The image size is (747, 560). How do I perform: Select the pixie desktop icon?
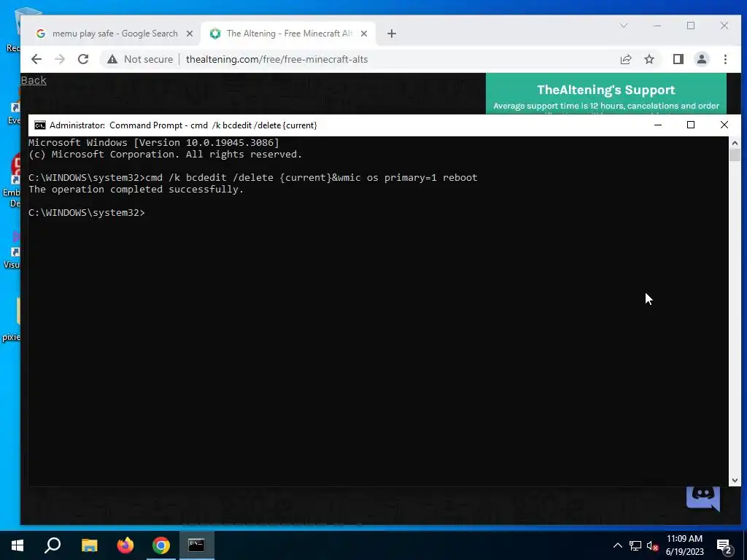tap(10, 319)
